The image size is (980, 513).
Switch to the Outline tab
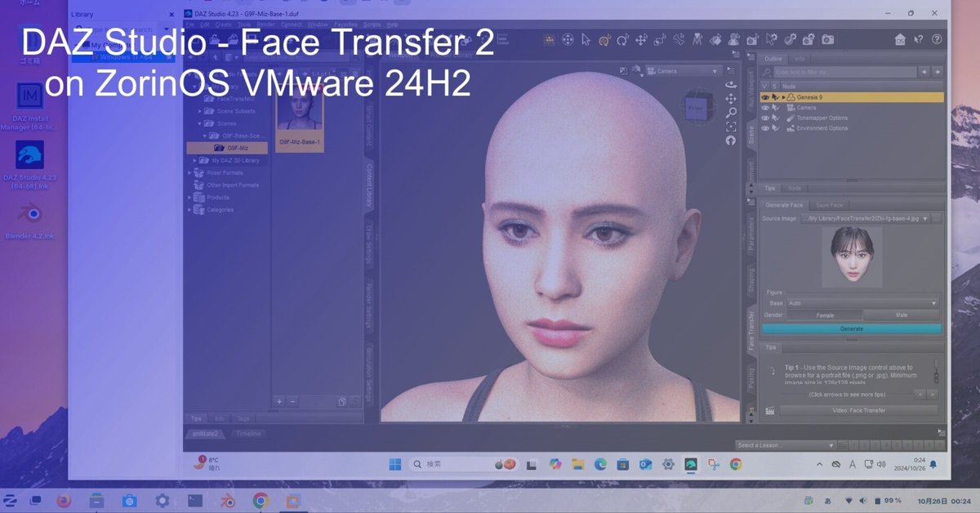(773, 59)
